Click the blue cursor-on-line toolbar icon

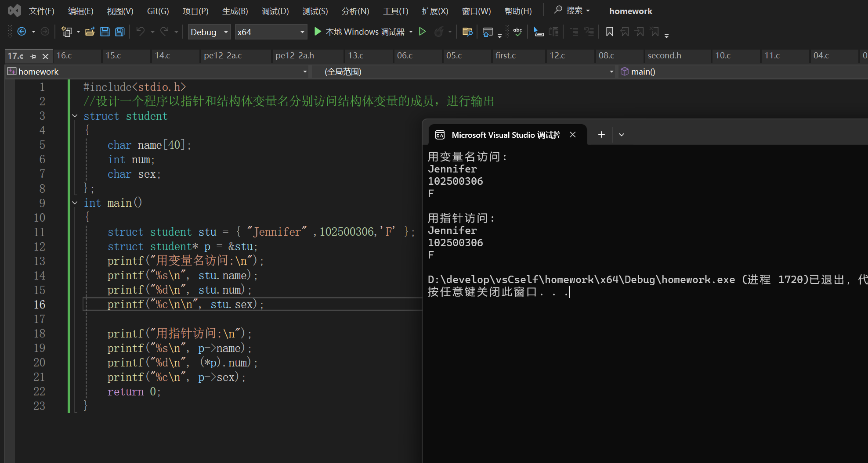pyautogui.click(x=539, y=32)
